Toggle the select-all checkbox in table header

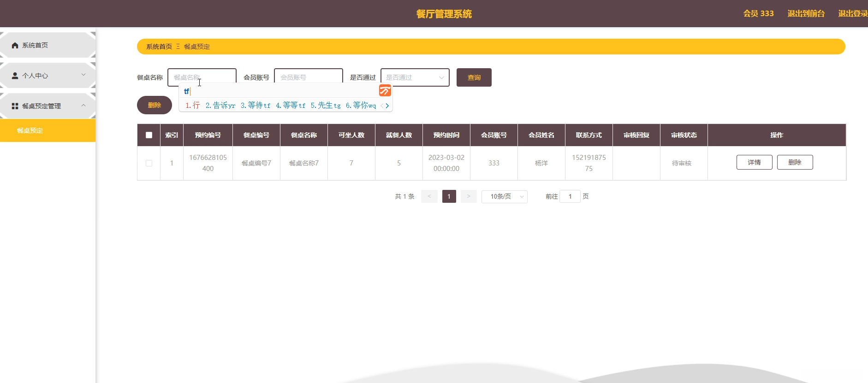(149, 135)
